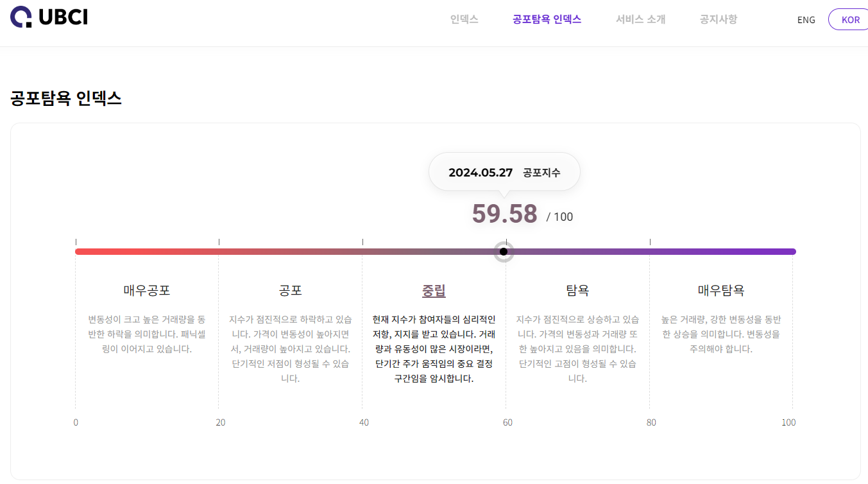Screen dimensions: 868x484
Task: Click the black slider knob at 59.58
Action: coord(504,252)
